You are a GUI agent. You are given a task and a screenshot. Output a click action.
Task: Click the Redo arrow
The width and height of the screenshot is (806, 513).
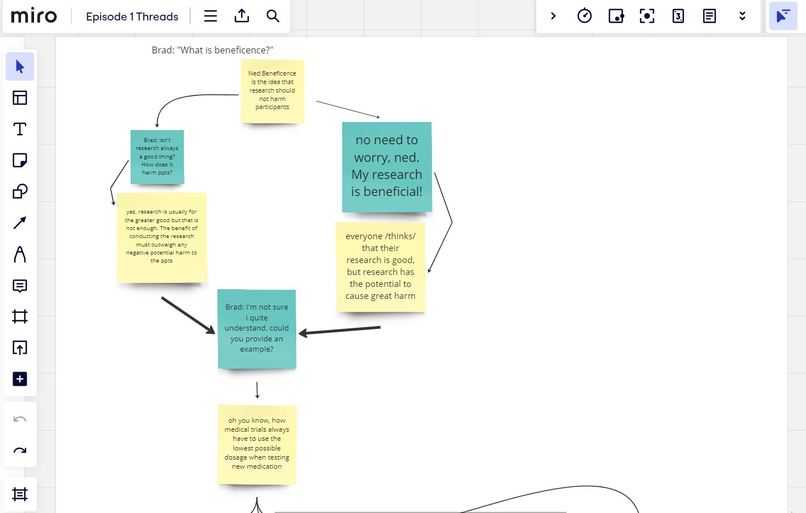(20, 451)
